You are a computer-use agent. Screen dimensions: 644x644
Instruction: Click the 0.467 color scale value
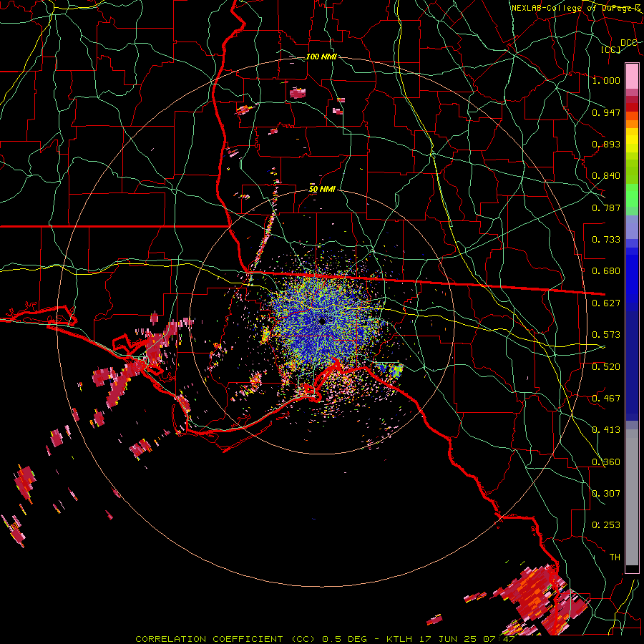(606, 399)
